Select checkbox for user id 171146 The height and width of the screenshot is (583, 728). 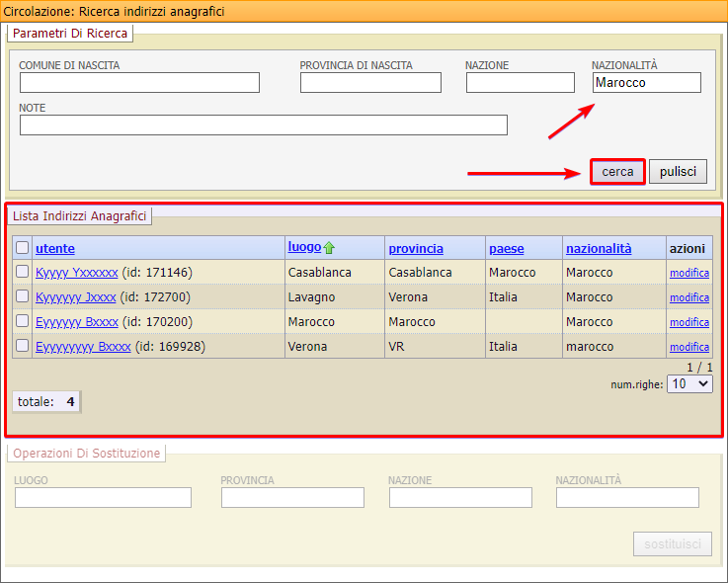[x=23, y=272]
